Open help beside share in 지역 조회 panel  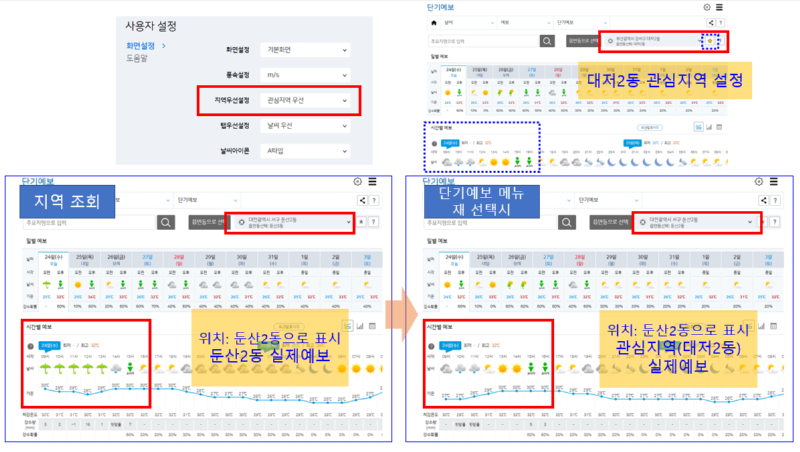point(374,200)
